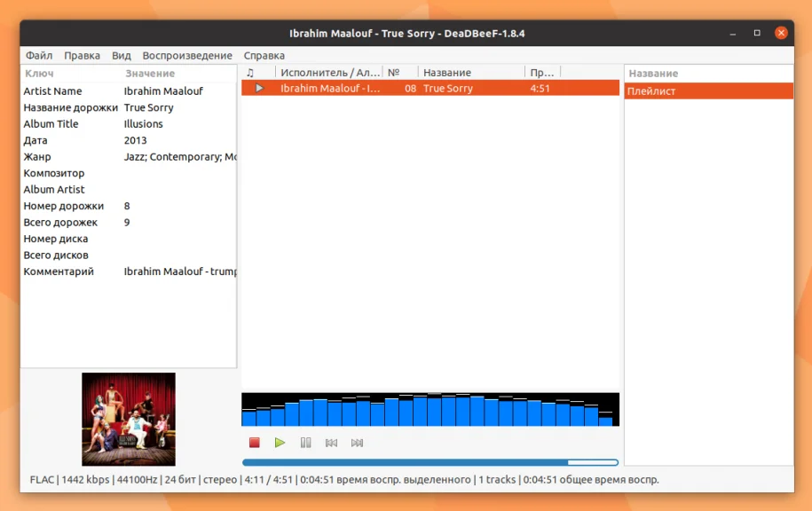This screenshot has height=511, width=812.
Task: Select the Ibrahim Maalouf artist cell in the track list
Action: coord(330,88)
